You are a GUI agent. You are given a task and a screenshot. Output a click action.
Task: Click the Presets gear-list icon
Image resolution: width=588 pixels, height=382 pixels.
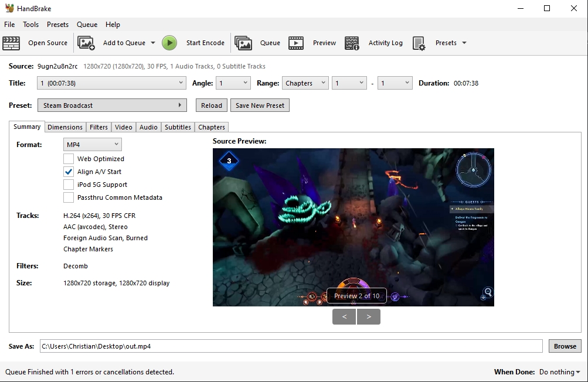point(419,43)
